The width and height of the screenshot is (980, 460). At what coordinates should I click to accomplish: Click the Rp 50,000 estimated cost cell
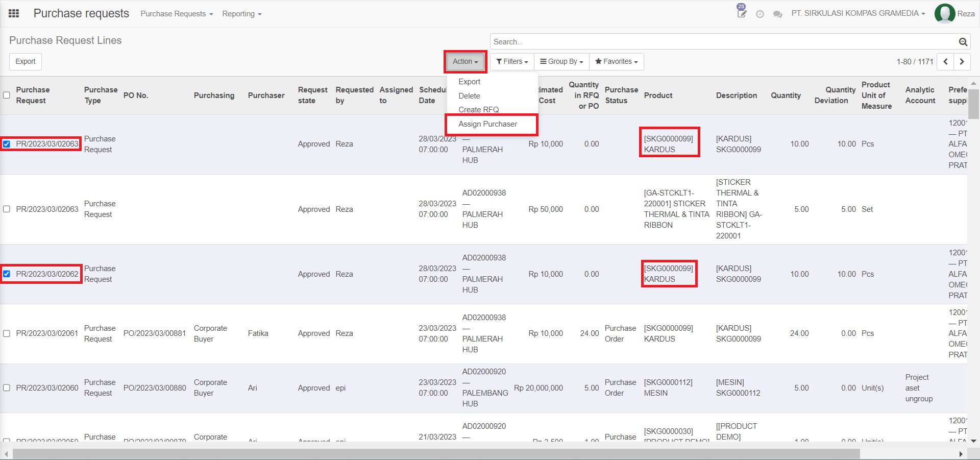[546, 209]
